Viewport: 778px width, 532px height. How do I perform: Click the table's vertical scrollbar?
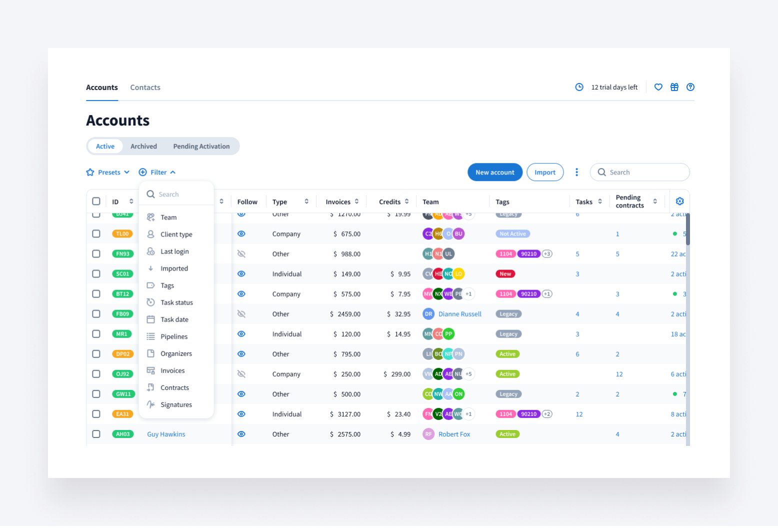pyautogui.click(x=687, y=230)
